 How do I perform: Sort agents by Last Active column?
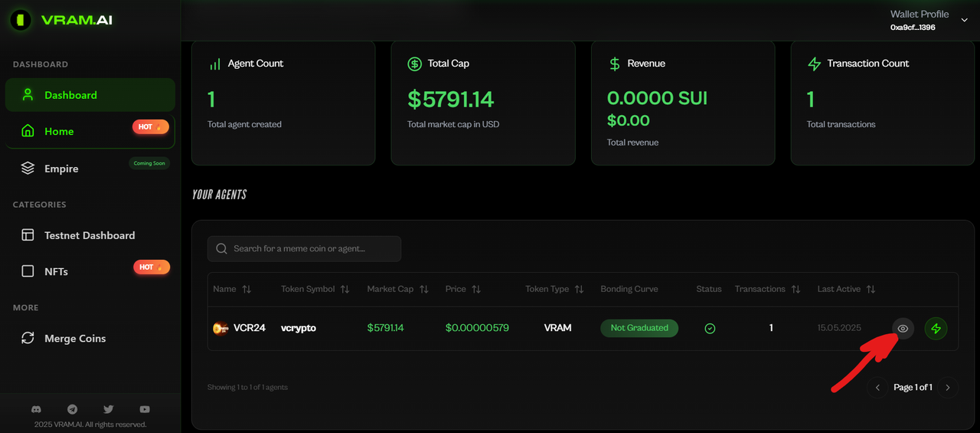[x=847, y=289]
